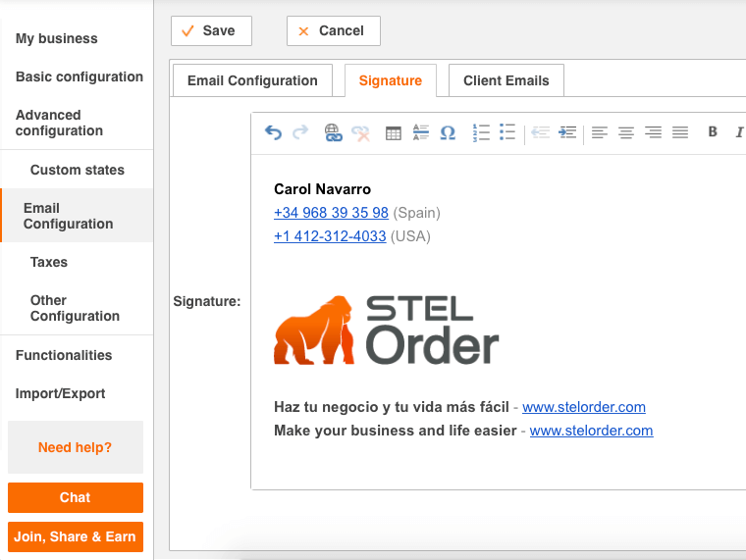
Task: Remove hyperlink with the unlink icon
Action: point(360,133)
